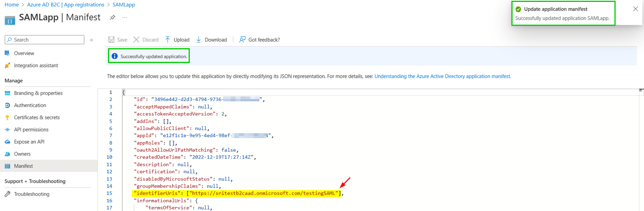Click the Authentication icon
This screenshot has width=644, height=211.
click(x=7, y=106)
